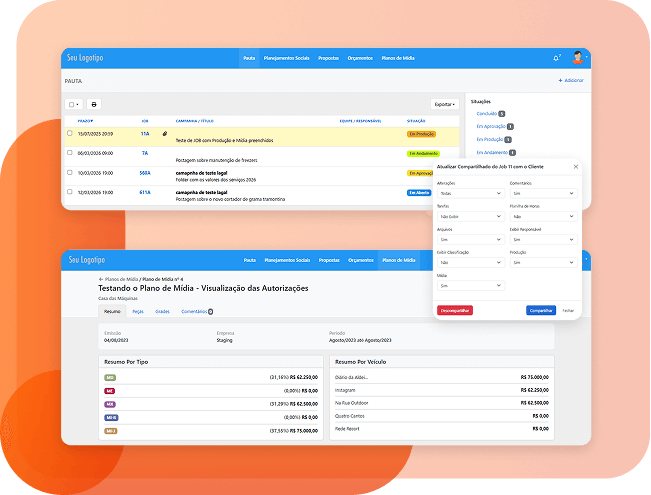Click the blue Compartilhar button

click(540, 310)
